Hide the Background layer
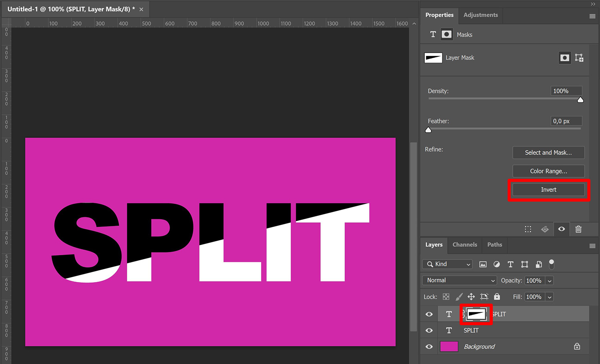 pos(428,346)
